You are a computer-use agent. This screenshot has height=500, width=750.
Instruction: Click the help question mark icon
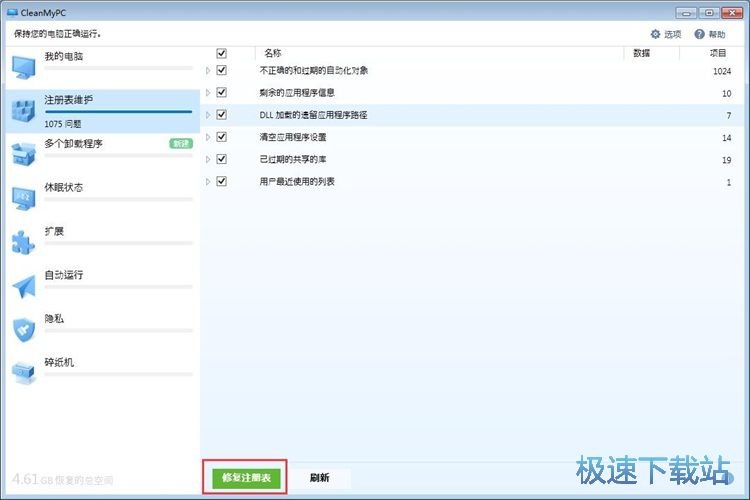pyautogui.click(x=699, y=34)
